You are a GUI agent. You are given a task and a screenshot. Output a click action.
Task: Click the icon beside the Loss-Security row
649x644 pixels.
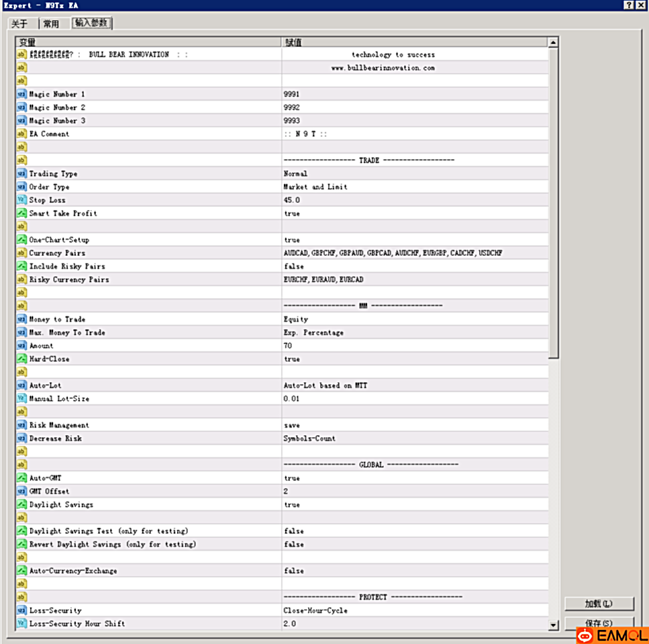click(21, 610)
